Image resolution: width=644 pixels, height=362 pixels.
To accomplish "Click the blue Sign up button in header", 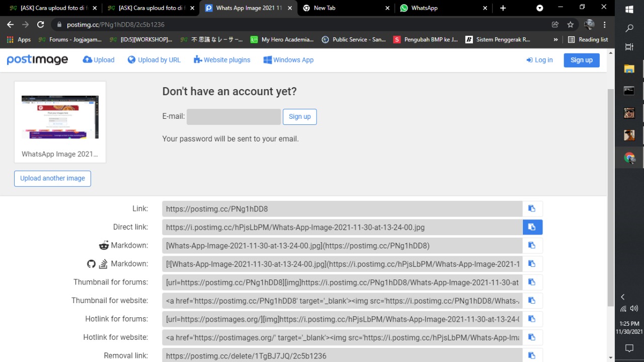I will click(x=582, y=60).
